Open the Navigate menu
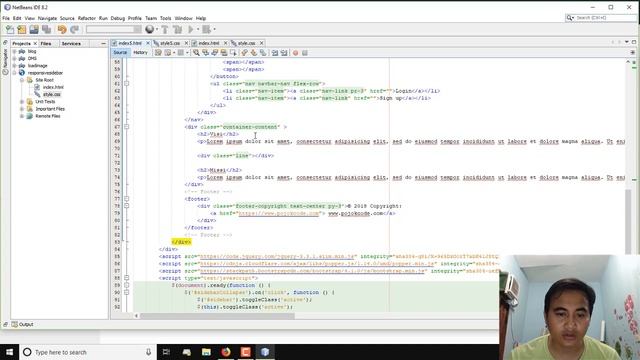Viewport: 640px width, 360px height. (x=47, y=18)
